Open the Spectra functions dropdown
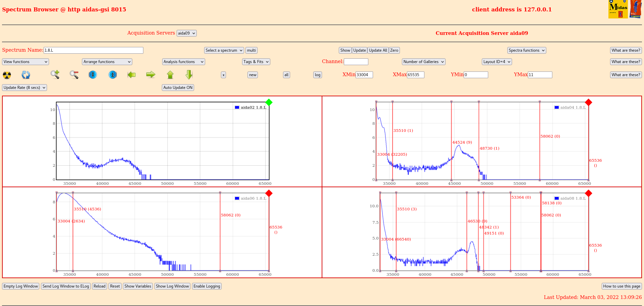 (527, 50)
